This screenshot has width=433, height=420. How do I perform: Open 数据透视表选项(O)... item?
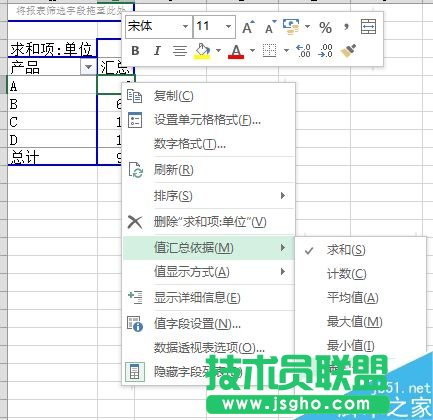(x=209, y=348)
